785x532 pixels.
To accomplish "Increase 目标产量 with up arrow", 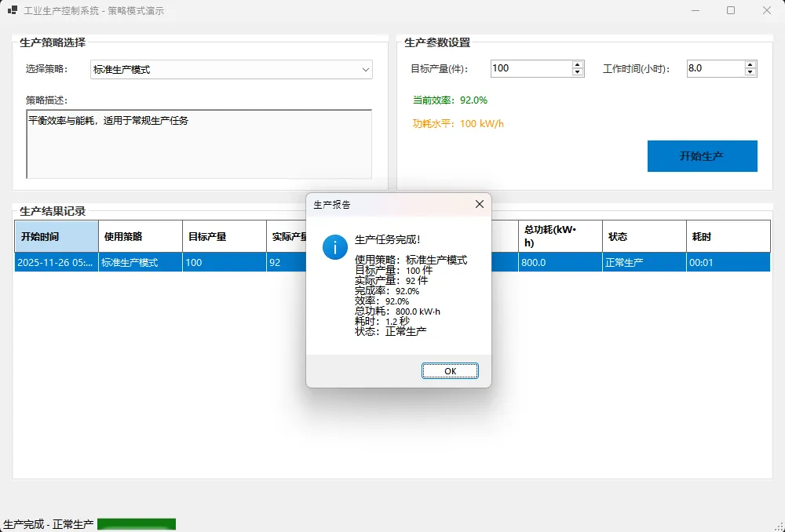I will 578,64.
